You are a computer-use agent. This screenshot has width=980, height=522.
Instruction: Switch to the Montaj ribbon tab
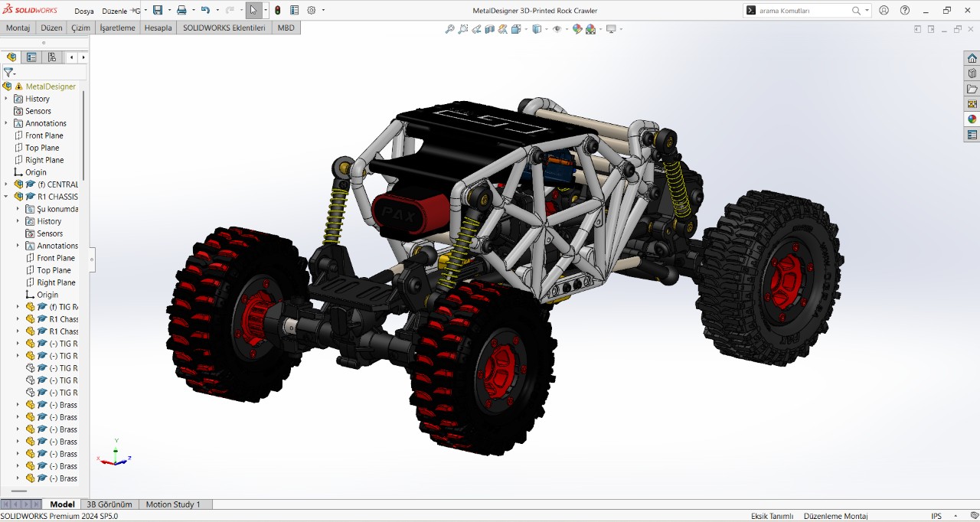coord(18,28)
